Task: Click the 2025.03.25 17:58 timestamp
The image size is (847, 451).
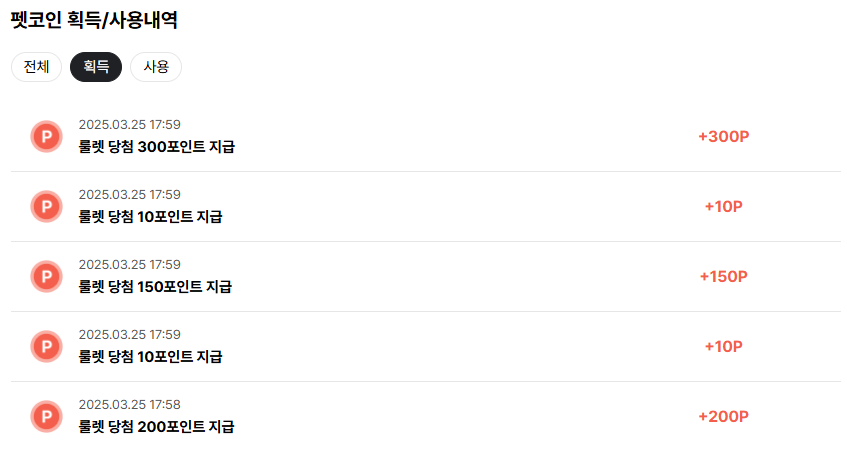Action: pos(129,404)
